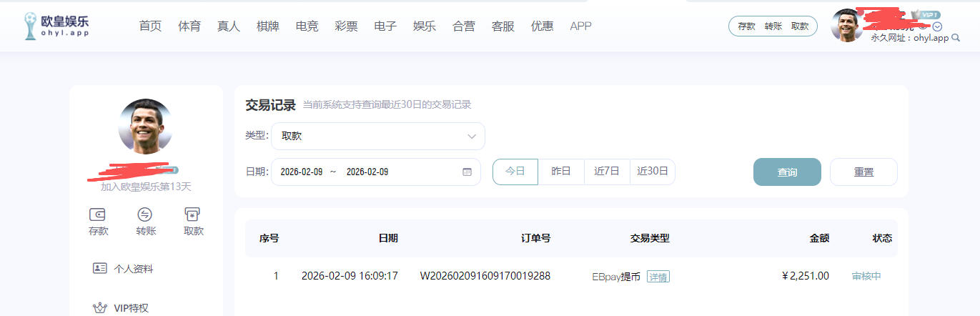Click the 取款 withdrawal icon in sidebar

192,214
